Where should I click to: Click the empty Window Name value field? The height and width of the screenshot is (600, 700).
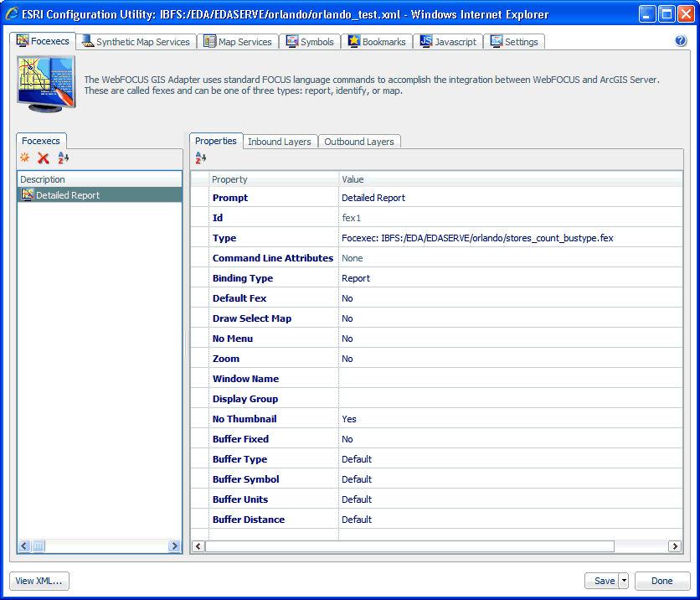pos(511,379)
